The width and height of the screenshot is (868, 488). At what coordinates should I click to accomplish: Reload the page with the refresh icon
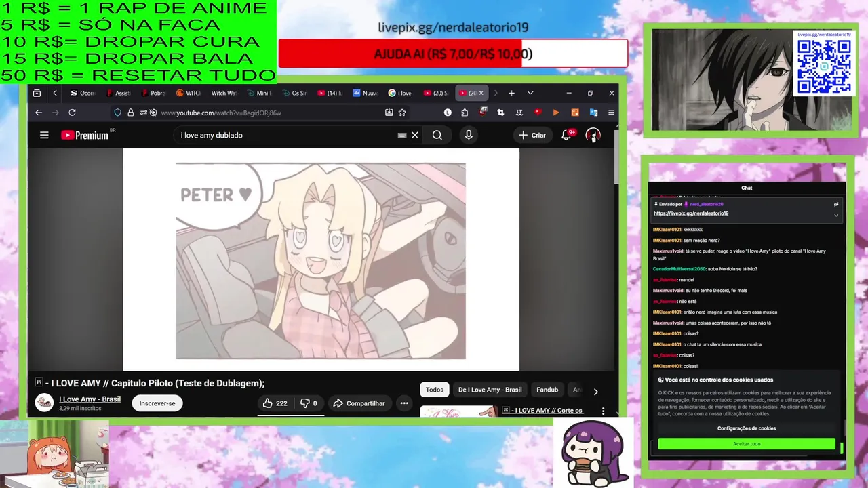tap(72, 113)
